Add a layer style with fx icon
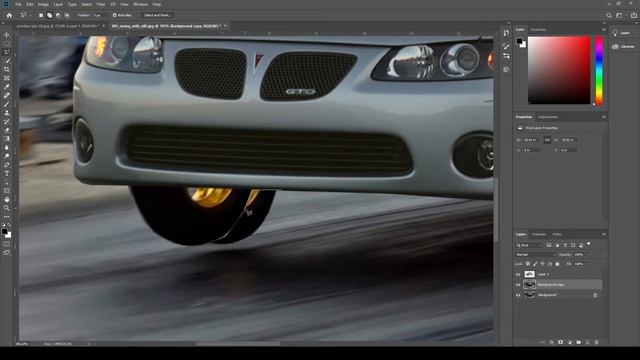Screen dimensions: 640x360 click(x=551, y=342)
